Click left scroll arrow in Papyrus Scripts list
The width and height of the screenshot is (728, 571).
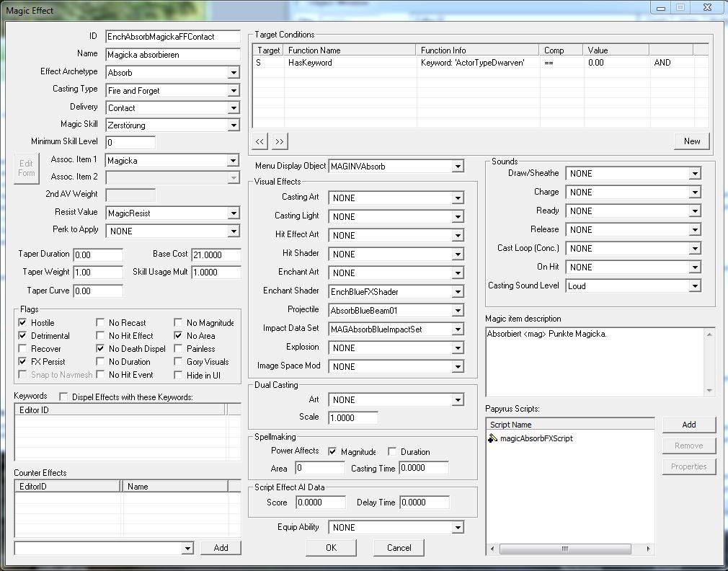click(x=492, y=549)
